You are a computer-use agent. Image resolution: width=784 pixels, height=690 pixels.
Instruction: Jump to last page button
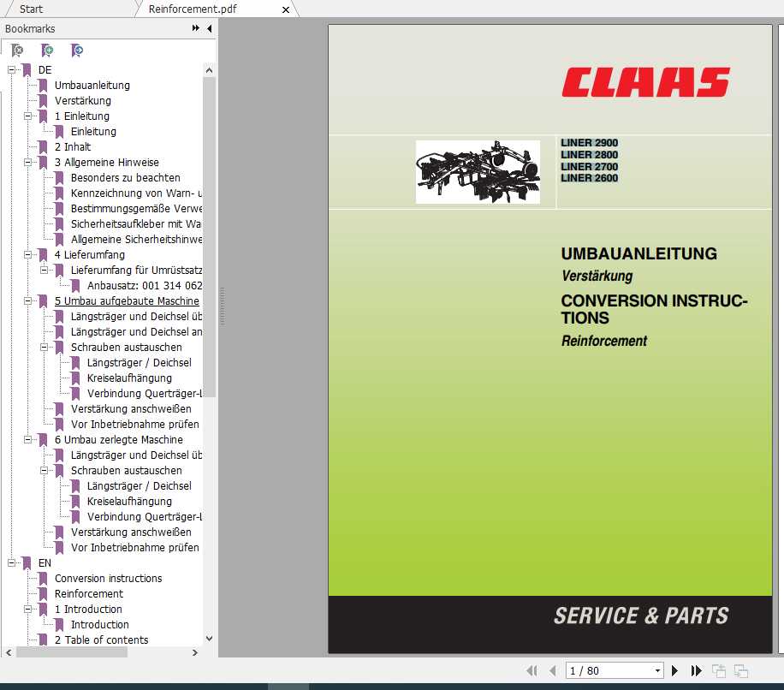coord(696,670)
